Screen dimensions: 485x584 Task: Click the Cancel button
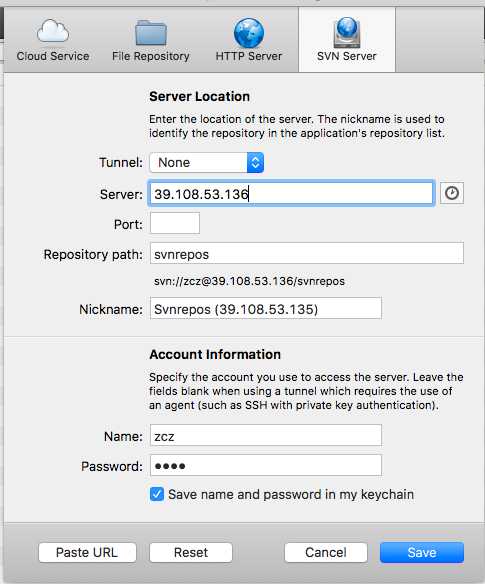point(326,552)
